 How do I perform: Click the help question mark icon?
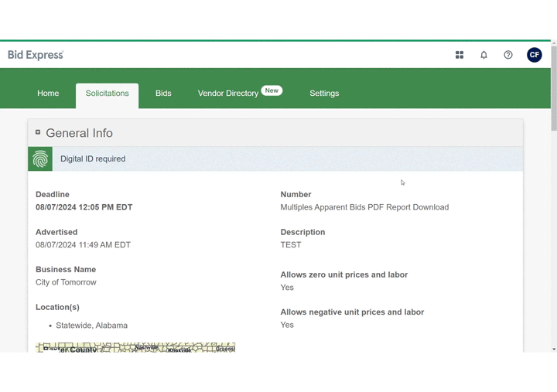click(x=508, y=55)
